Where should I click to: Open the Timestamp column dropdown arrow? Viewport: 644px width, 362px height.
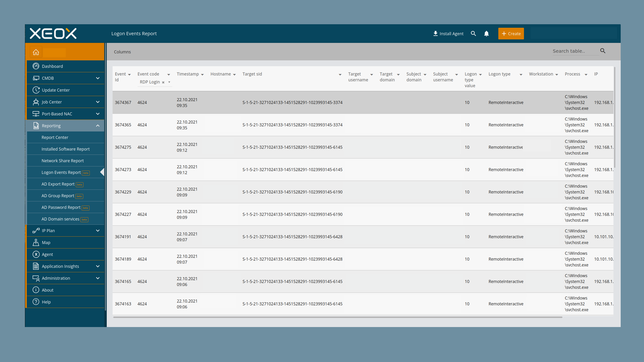[x=202, y=75]
